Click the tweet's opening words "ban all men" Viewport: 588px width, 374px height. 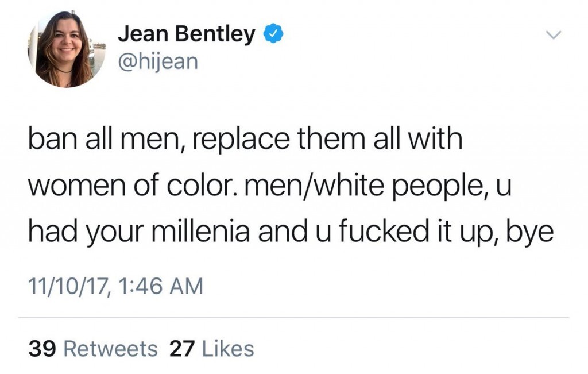[103, 141]
